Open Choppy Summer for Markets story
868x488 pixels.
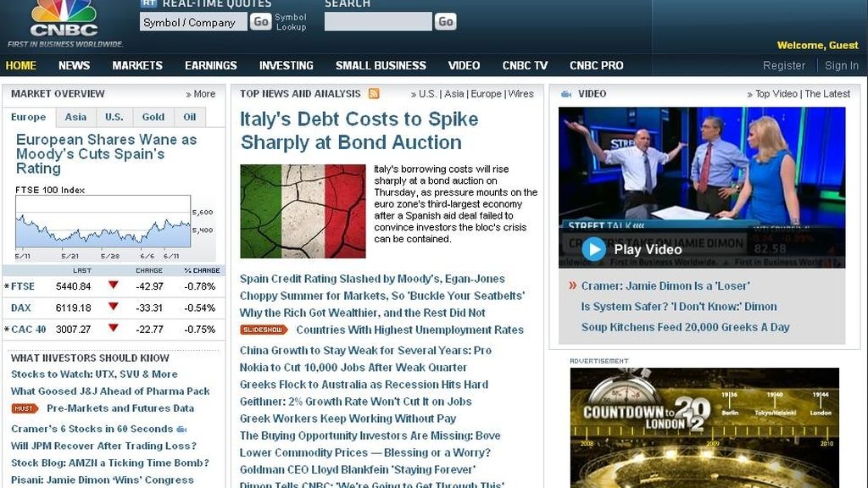coord(382,296)
